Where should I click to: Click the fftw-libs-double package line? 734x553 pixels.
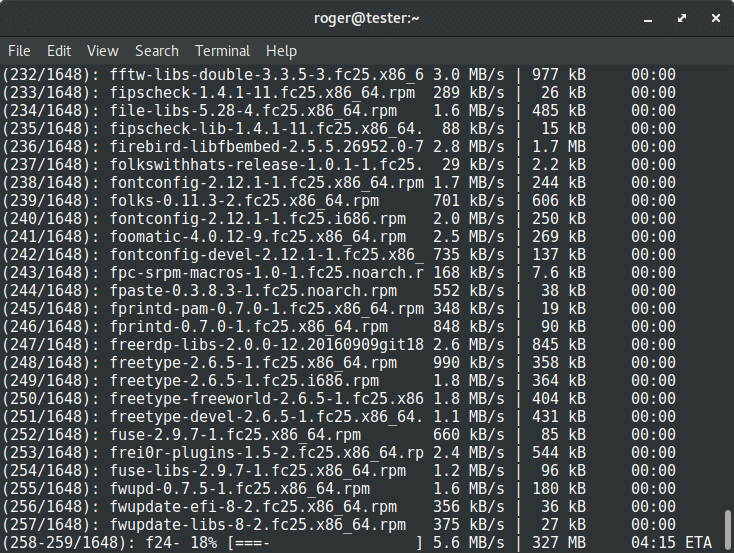(x=266, y=74)
